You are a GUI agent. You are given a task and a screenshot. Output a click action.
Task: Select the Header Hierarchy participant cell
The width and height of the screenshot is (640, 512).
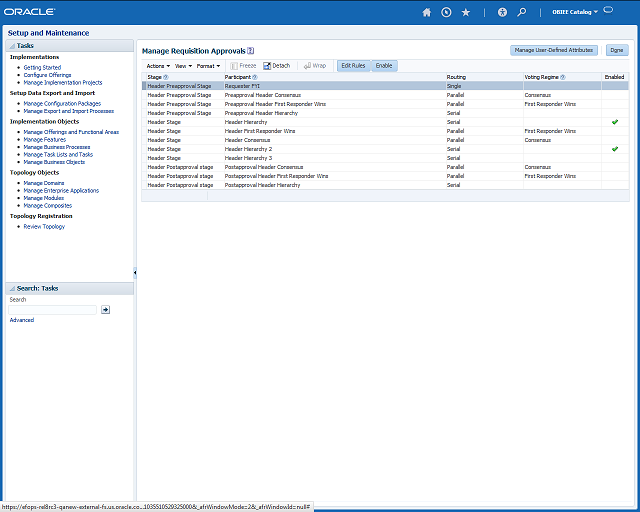coord(246,122)
